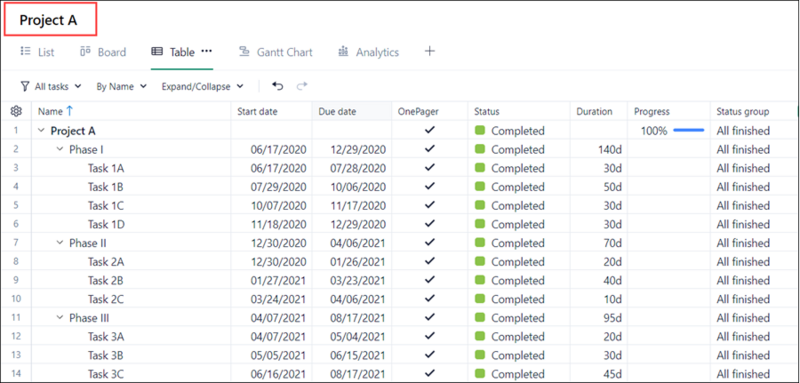Screen dimensions: 800x383
Task: Click due date 10/06/2020 for Task 1B
Action: click(358, 187)
